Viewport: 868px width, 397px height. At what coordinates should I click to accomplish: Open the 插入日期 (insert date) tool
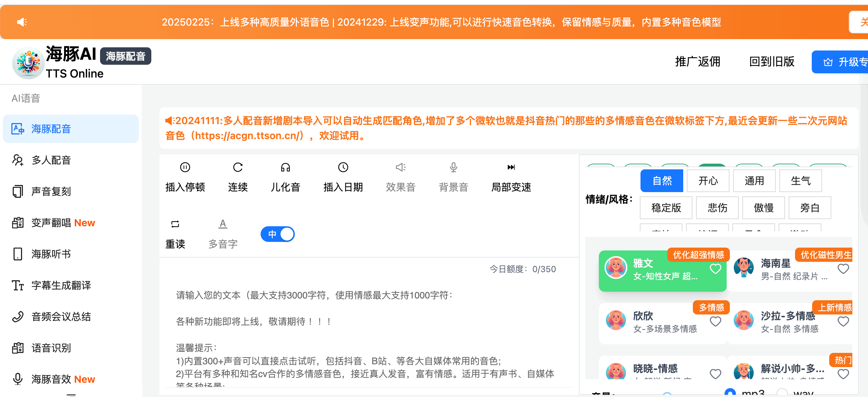click(343, 176)
